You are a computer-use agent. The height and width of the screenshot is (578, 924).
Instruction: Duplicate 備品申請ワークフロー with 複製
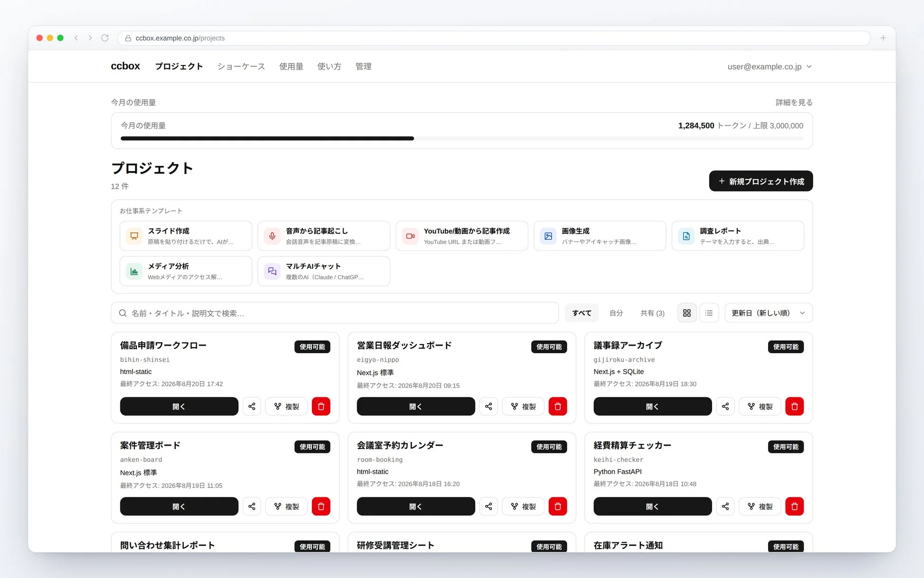(x=286, y=406)
